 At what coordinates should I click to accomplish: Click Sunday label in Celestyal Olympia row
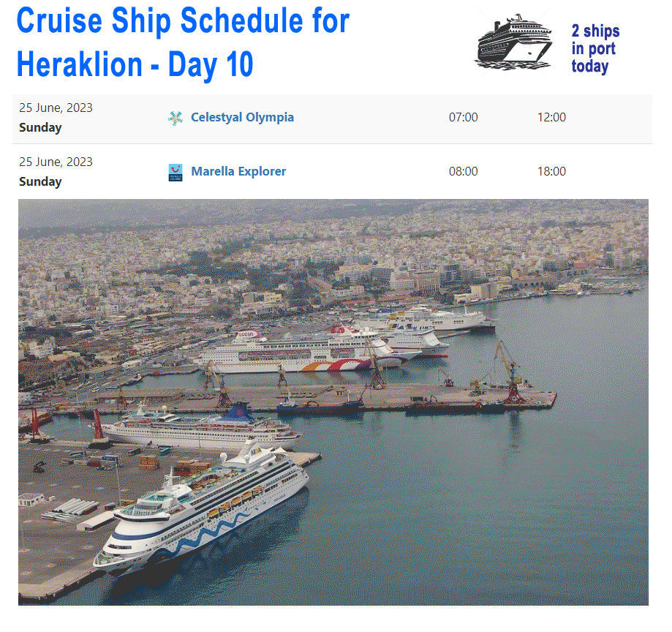(40, 127)
